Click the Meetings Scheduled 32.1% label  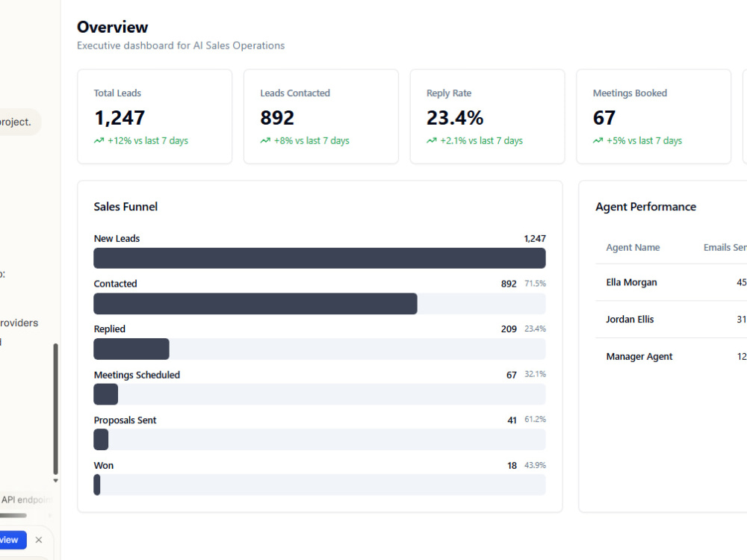click(x=535, y=374)
